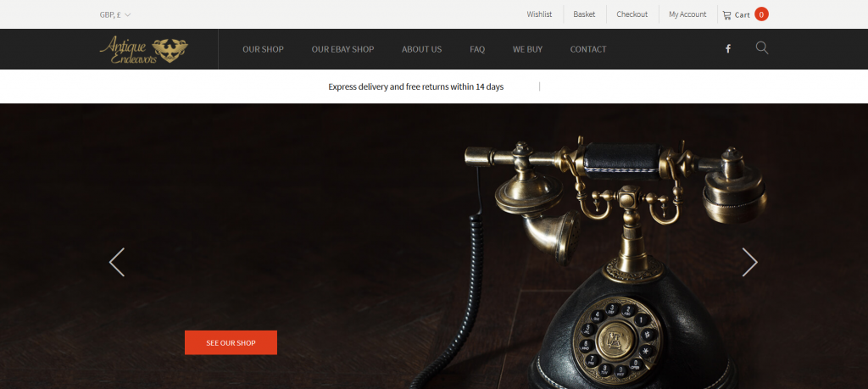Image resolution: width=868 pixels, height=389 pixels.
Task: Open the OUR EBAY SHOP menu item
Action: pos(342,49)
